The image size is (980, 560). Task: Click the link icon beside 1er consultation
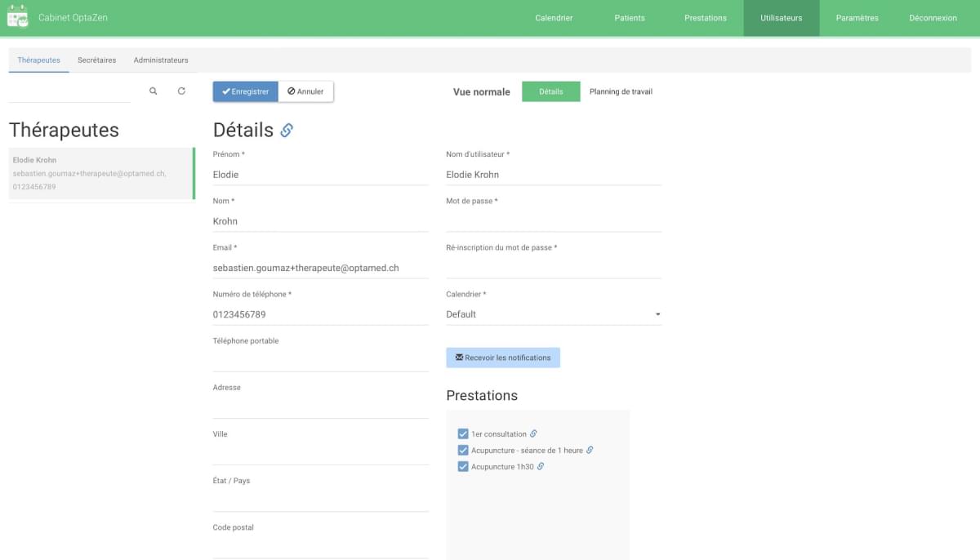point(534,433)
